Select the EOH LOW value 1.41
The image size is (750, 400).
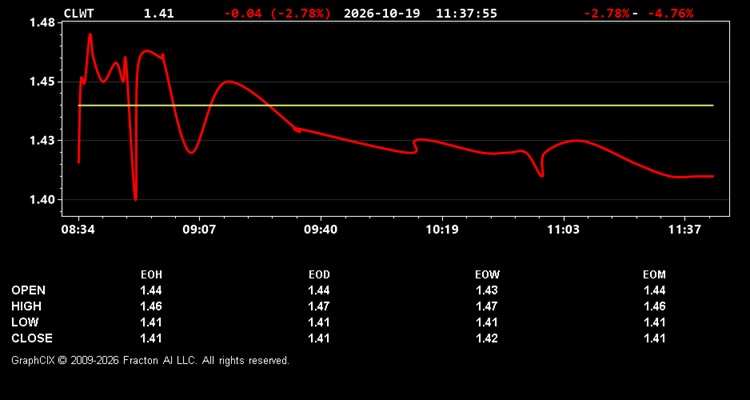coord(151,322)
